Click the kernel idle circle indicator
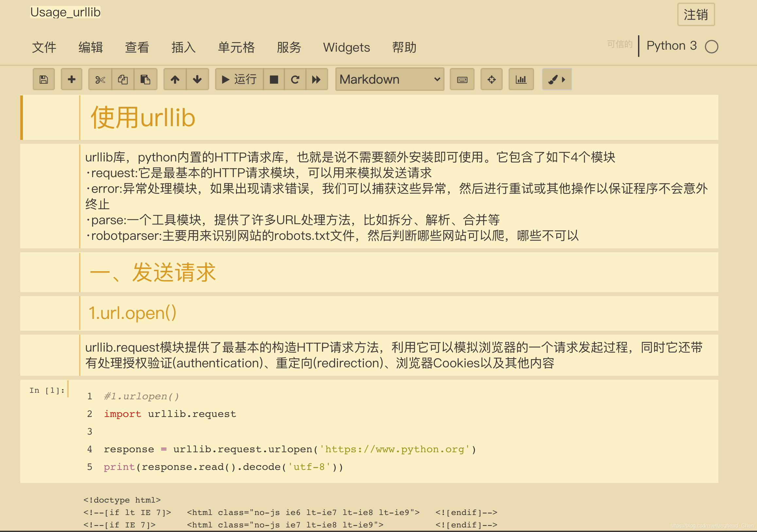 coord(712,46)
